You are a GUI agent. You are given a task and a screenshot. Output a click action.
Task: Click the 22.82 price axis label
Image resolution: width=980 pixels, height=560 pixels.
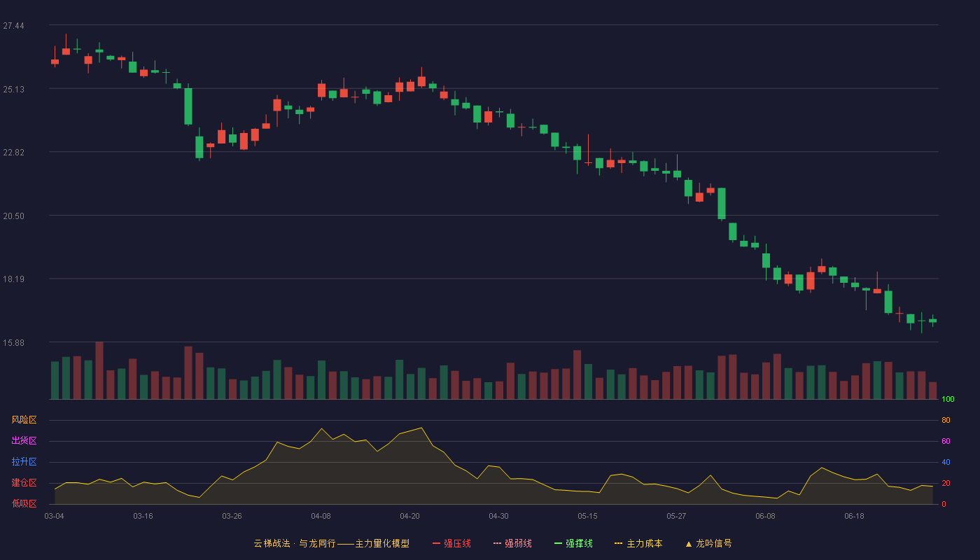click(13, 153)
